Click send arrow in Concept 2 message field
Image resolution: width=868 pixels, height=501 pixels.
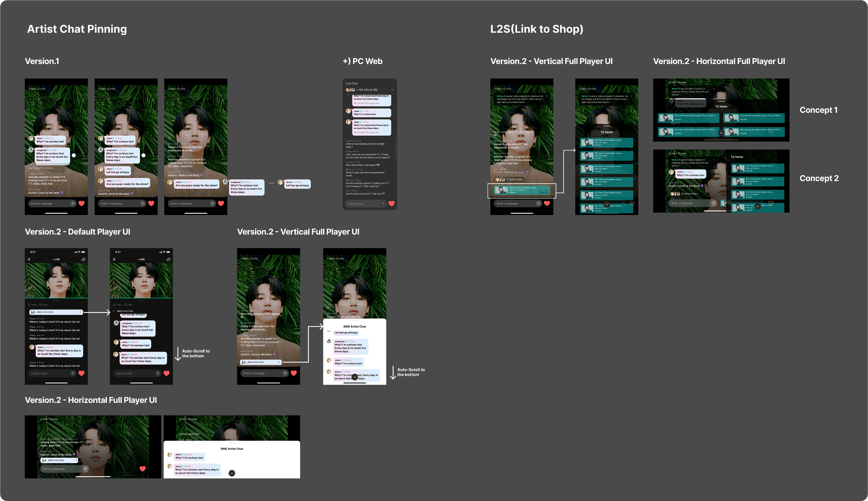[x=714, y=203]
